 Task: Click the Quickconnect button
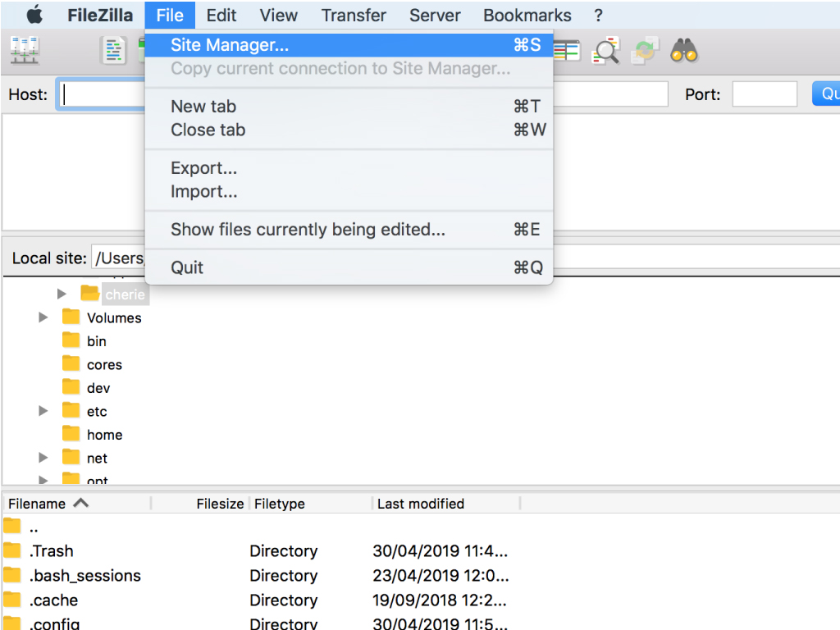point(826,94)
